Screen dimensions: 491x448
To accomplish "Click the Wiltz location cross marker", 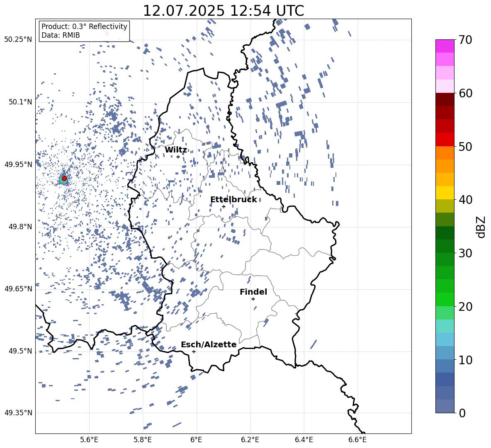I will point(178,157).
